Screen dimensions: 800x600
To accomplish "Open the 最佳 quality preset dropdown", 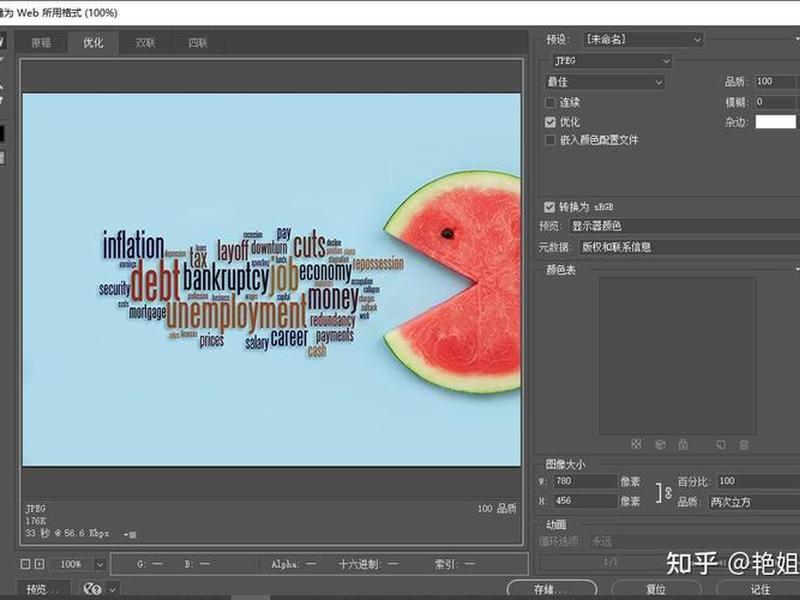I will click(x=605, y=82).
